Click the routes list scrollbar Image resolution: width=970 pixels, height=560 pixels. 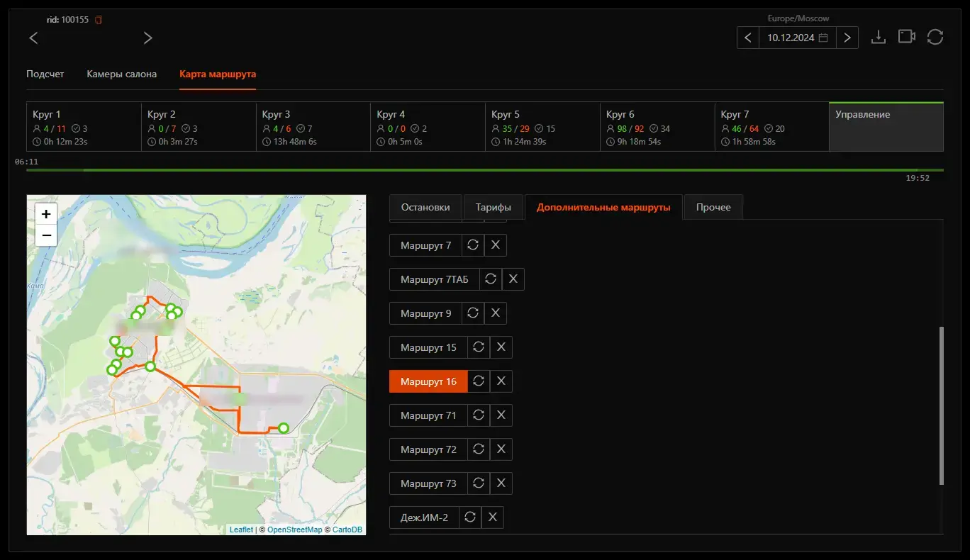click(x=941, y=405)
